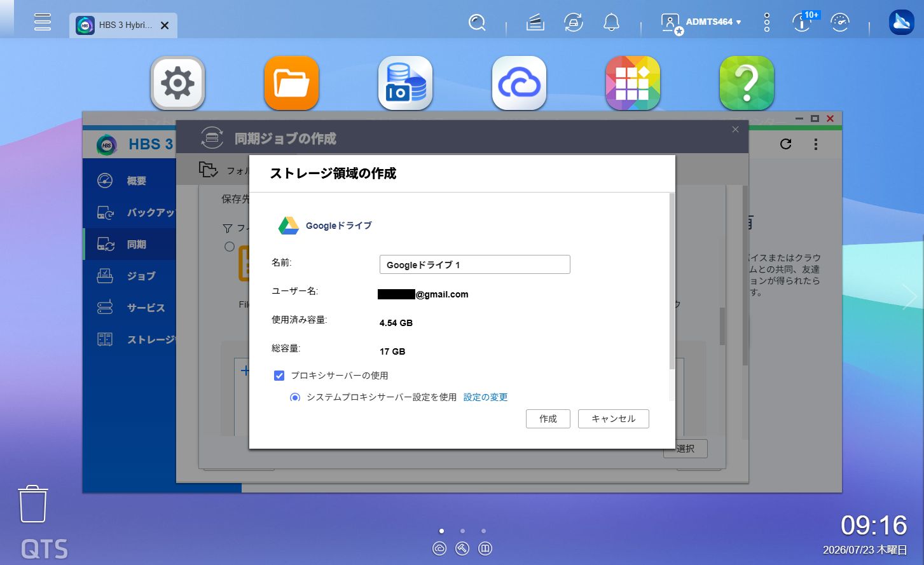The image size is (924, 565).
Task: Open the search magnifier in top bar
Action: [477, 23]
